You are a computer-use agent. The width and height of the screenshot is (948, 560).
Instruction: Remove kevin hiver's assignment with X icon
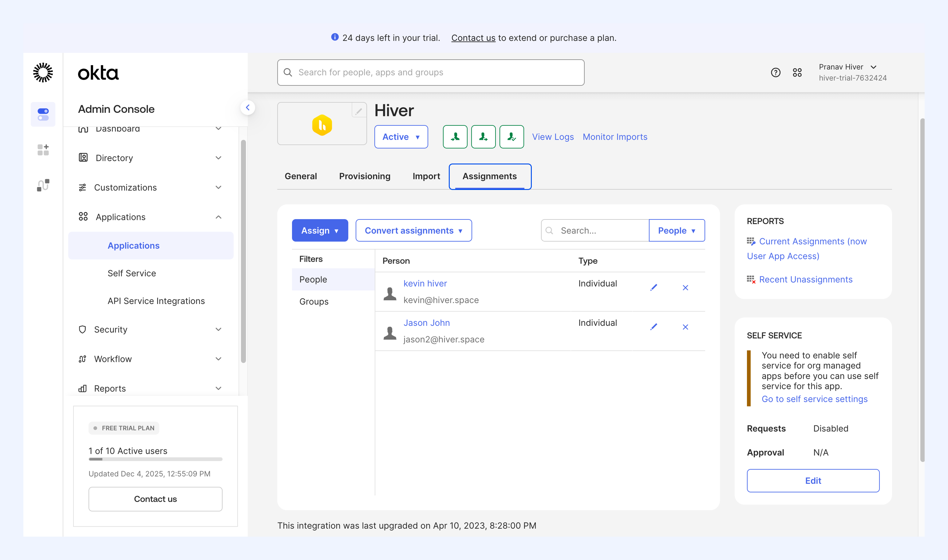click(x=685, y=288)
